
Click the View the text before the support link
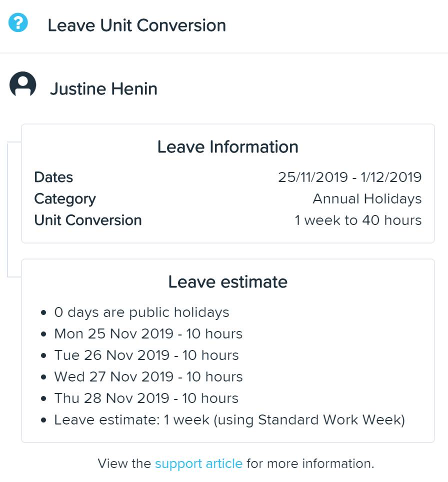click(124, 463)
